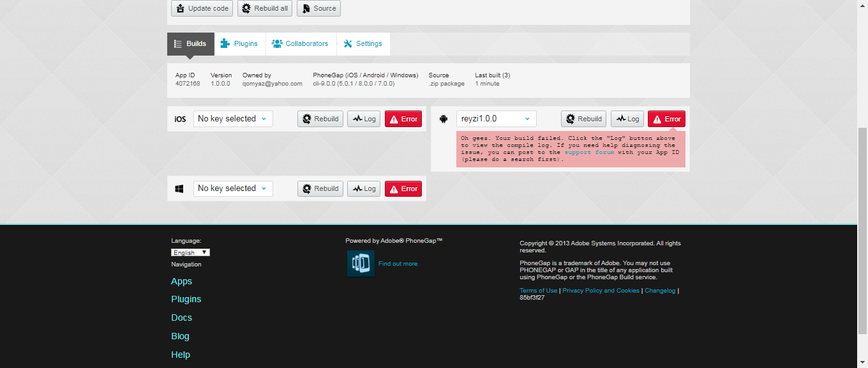
Task: View the Windows build log
Action: point(364,188)
